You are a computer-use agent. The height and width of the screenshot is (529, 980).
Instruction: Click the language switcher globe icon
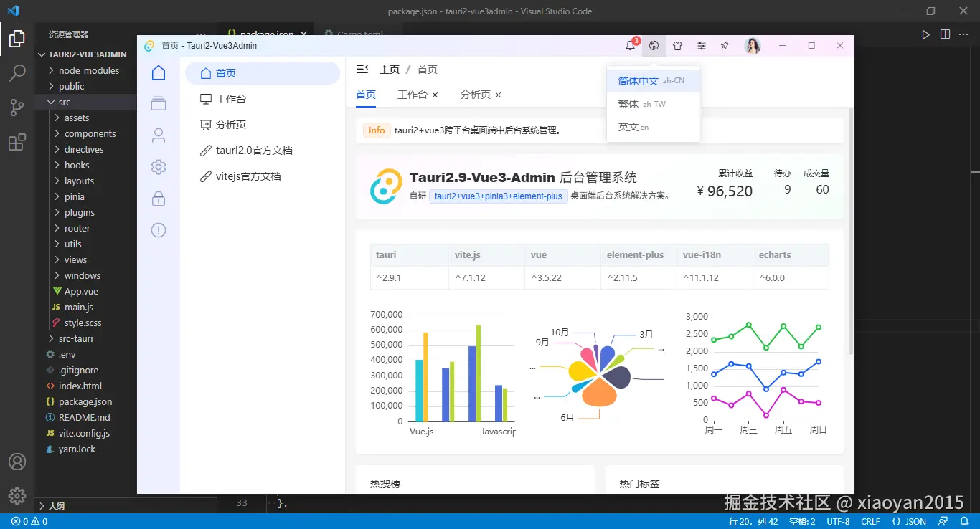pyautogui.click(x=654, y=45)
